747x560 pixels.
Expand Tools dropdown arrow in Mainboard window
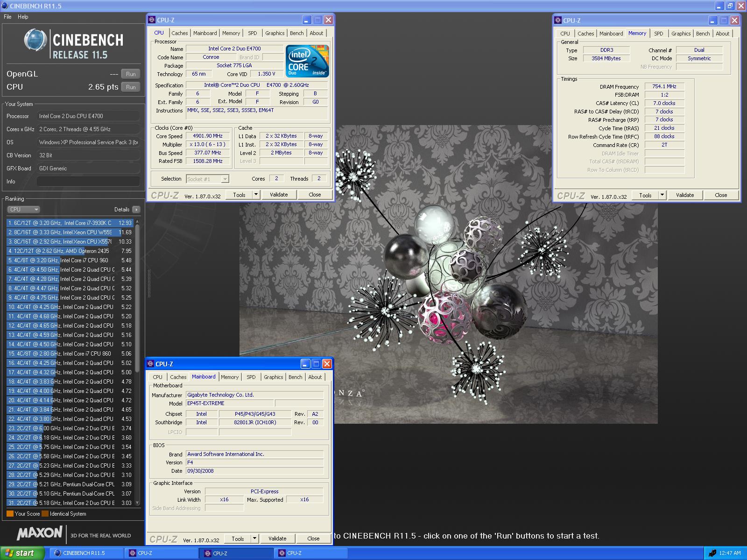254,539
